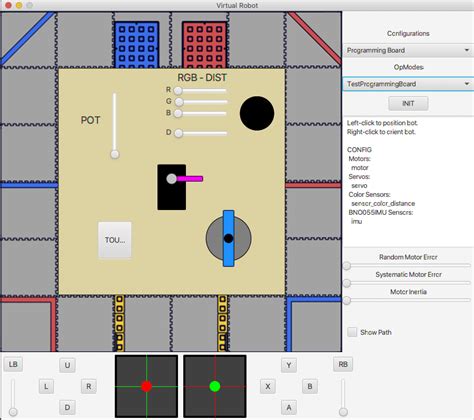Open the Programming Board configurations dropdown

[x=408, y=50]
